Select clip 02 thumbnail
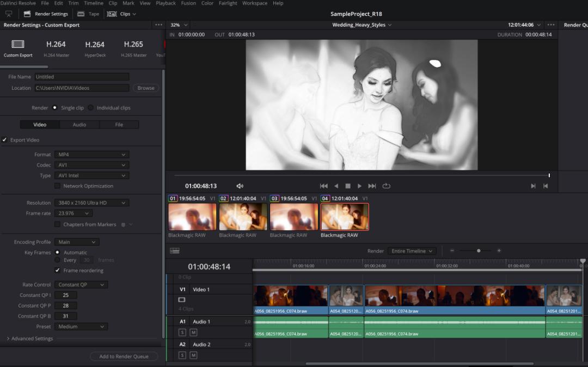 coord(243,217)
